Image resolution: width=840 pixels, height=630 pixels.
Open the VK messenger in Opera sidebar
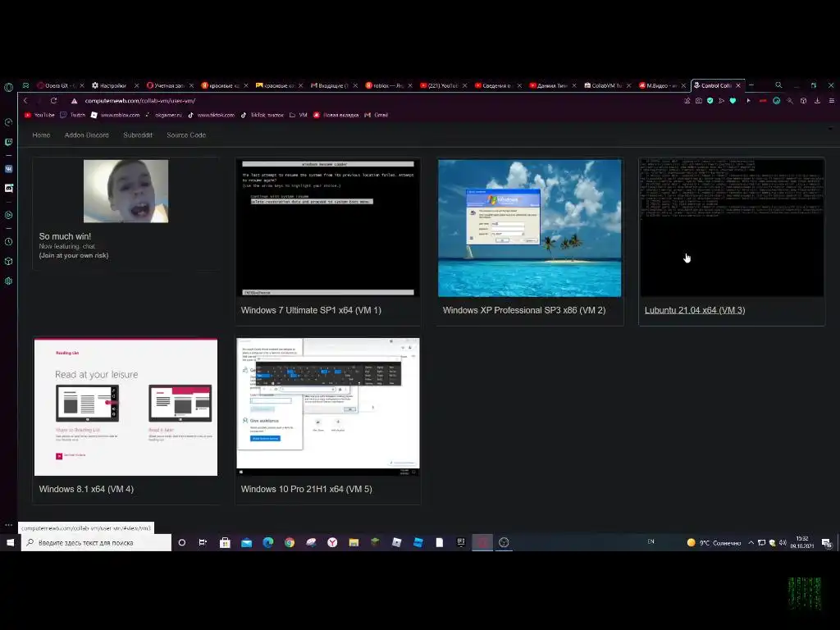point(8,169)
